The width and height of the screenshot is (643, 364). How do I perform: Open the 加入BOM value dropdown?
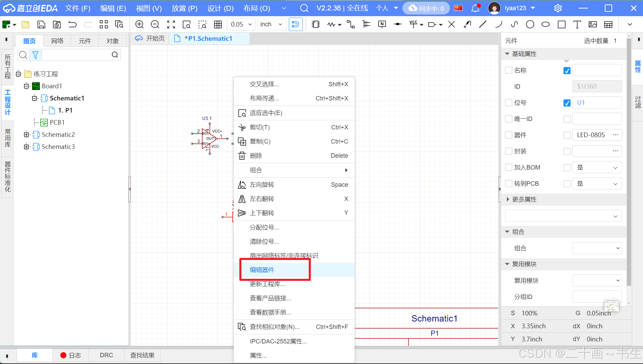click(597, 168)
